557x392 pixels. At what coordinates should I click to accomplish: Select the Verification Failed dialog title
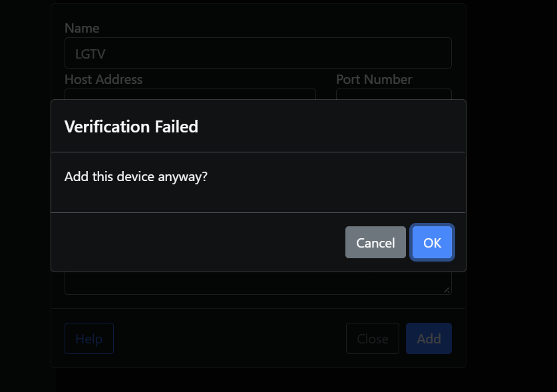(130, 126)
